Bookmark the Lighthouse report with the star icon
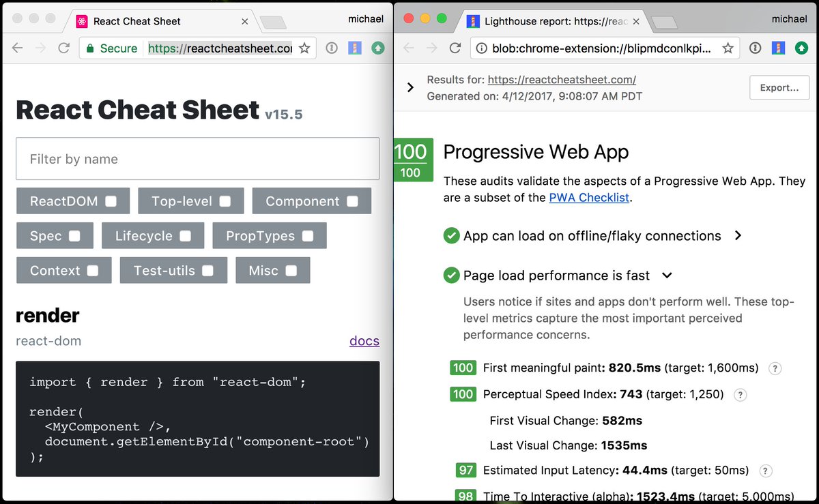 click(x=728, y=48)
